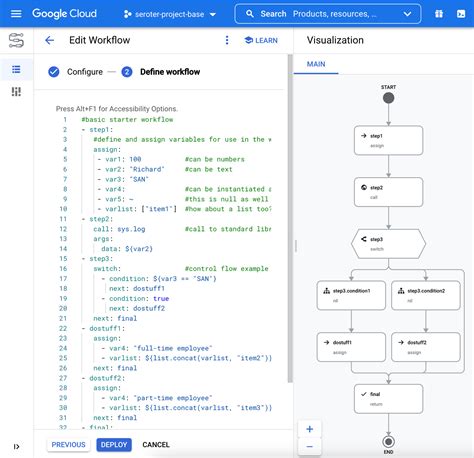Screen dimensions: 474x458
Task: Go to the Configure step
Action: pos(75,72)
